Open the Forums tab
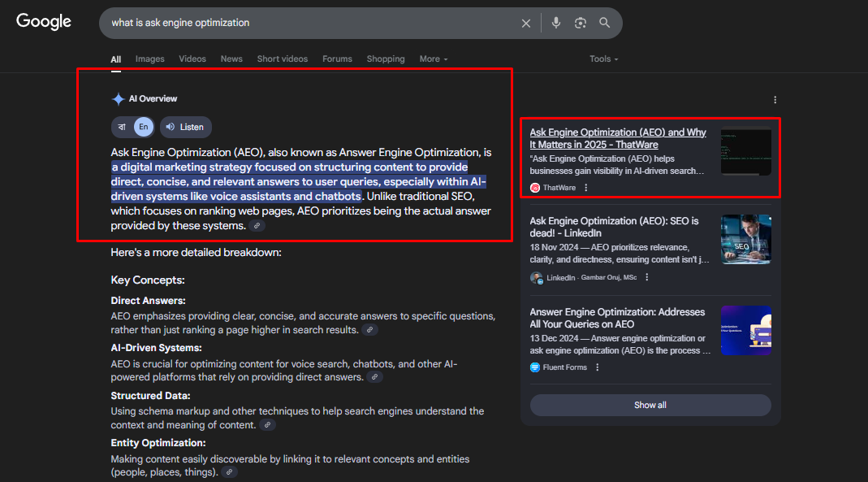 pos(337,59)
